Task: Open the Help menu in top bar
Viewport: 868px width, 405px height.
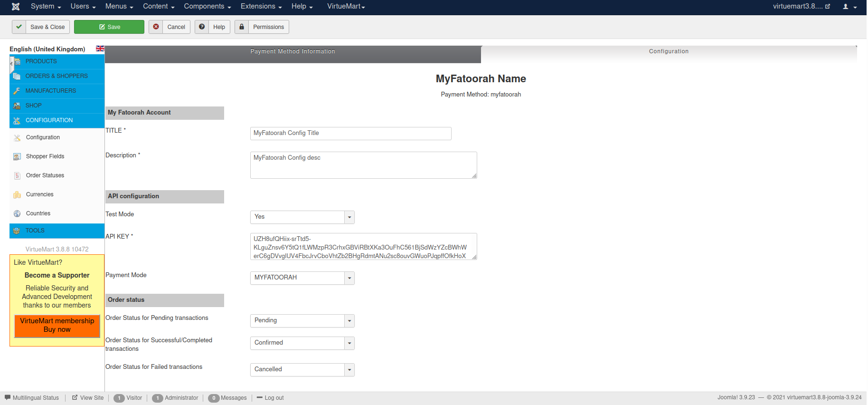Action: coord(302,7)
